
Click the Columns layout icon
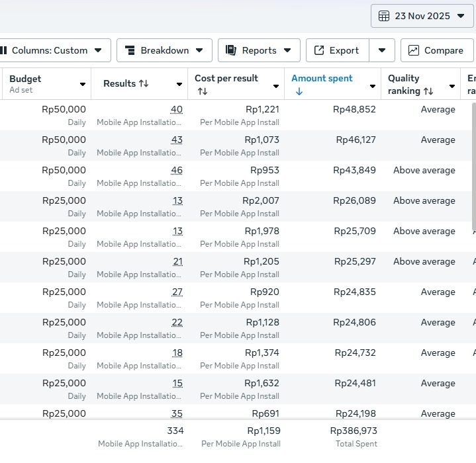3,50
